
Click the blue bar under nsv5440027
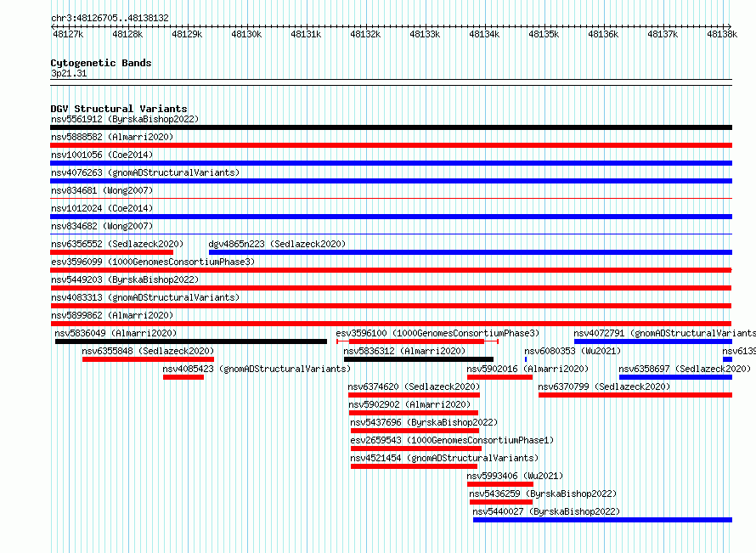[603, 520]
